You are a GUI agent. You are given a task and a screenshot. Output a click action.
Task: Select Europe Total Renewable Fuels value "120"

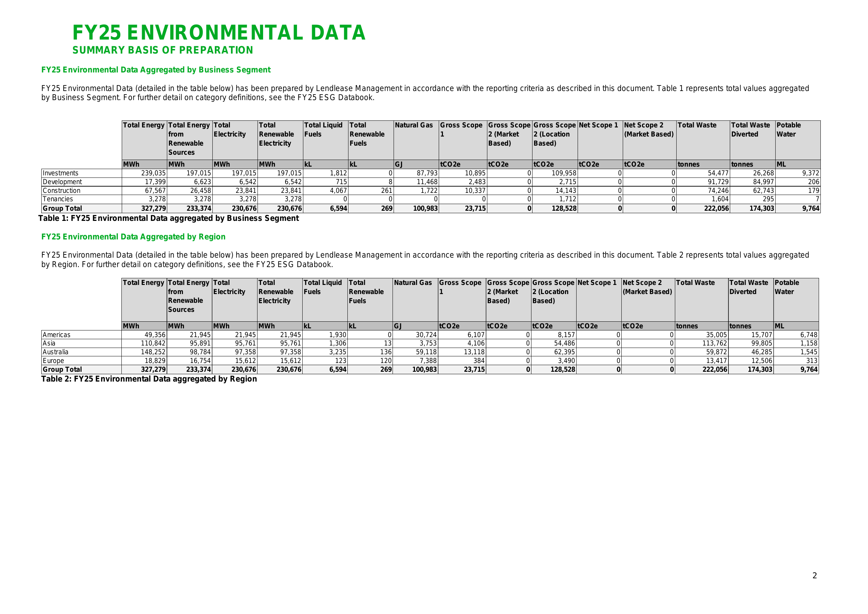(386, 361)
